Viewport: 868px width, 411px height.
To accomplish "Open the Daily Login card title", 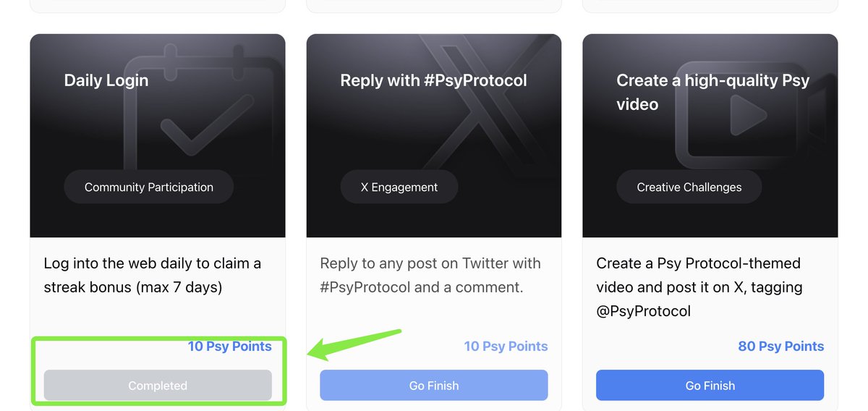I will (x=106, y=80).
